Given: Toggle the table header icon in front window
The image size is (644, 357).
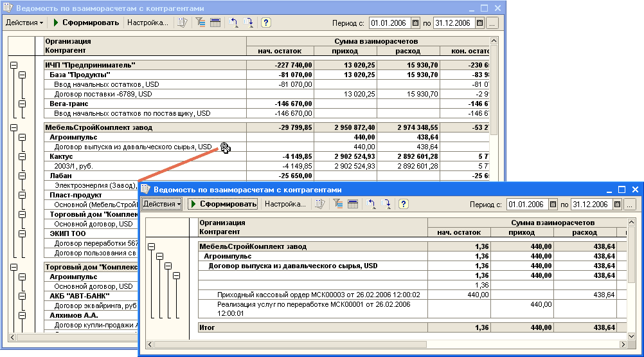Looking at the screenshot, I should coord(353,204).
